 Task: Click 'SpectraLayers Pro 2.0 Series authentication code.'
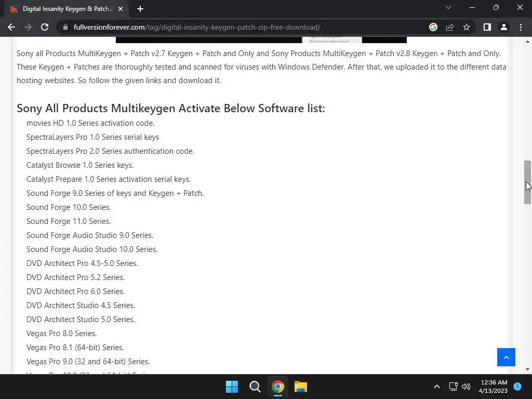click(110, 151)
